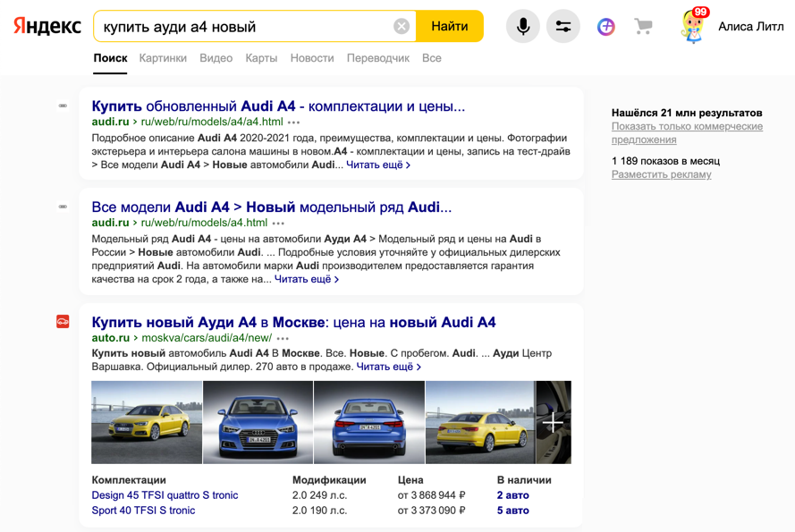Screen dimensions: 795x532
Task: Open the shopping cart icon
Action: click(x=643, y=27)
